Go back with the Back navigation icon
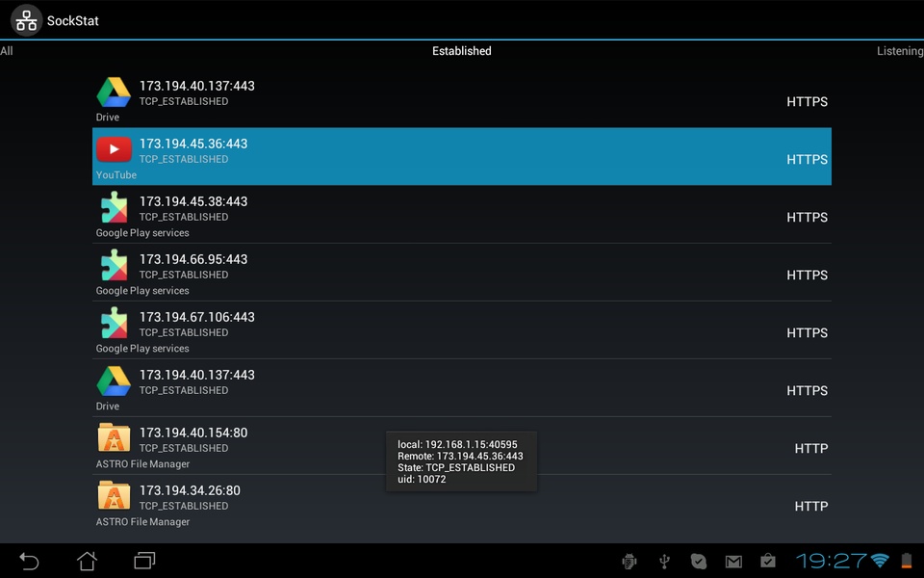This screenshot has height=578, width=924. 29,561
